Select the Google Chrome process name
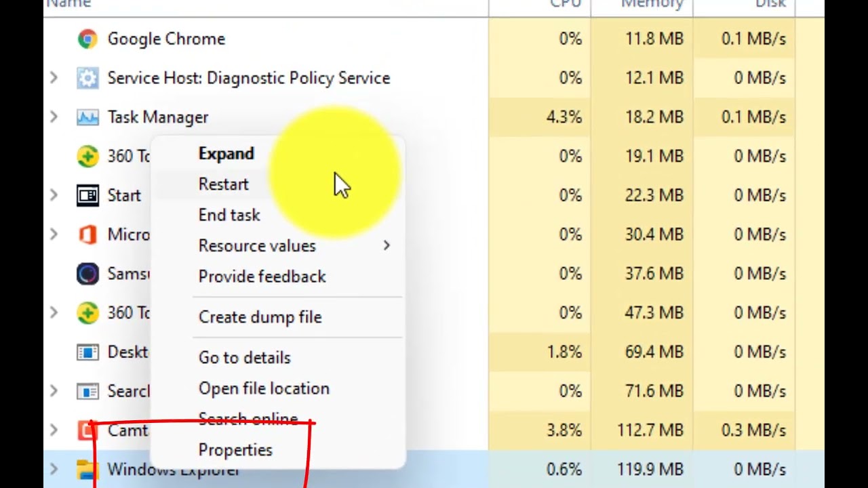Viewport: 868px width, 488px height. coord(166,39)
